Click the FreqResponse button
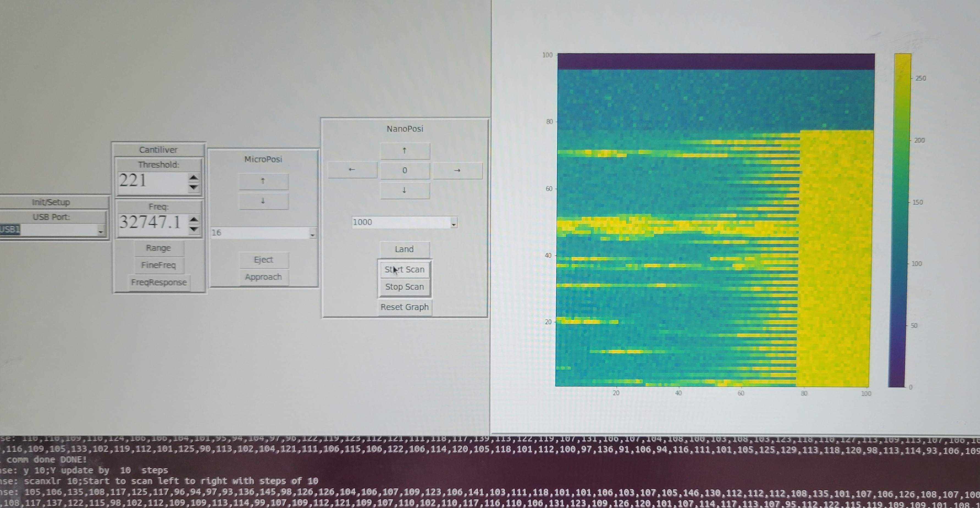The width and height of the screenshot is (980, 508). (x=159, y=282)
